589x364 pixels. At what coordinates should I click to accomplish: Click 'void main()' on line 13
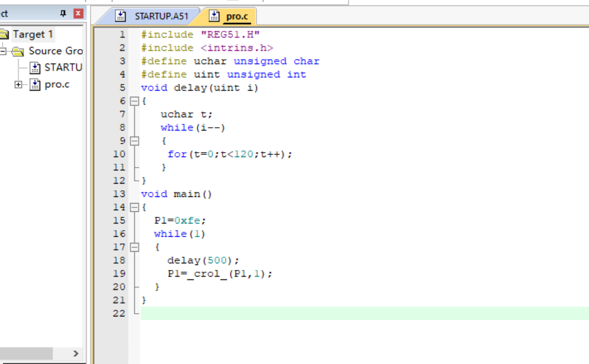pyautogui.click(x=176, y=194)
